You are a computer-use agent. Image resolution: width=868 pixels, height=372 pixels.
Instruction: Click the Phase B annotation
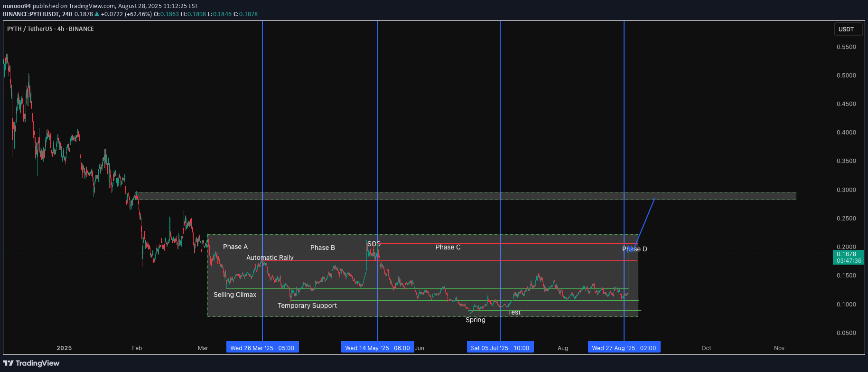click(x=323, y=248)
